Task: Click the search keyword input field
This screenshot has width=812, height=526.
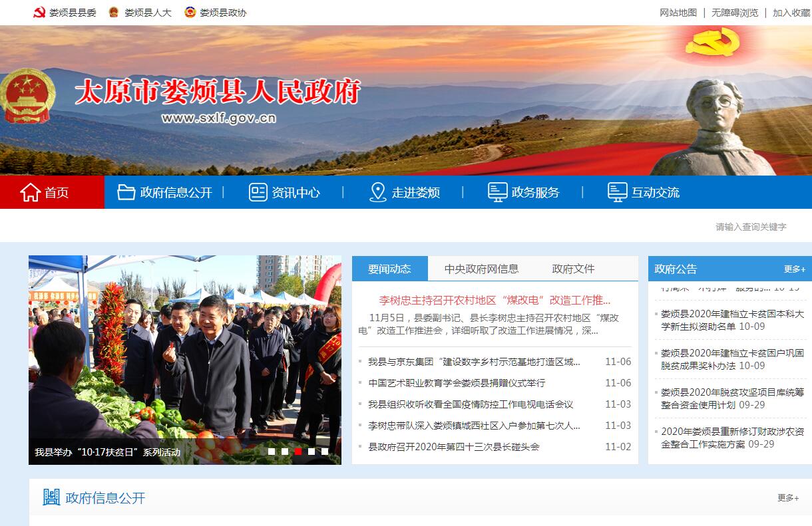Action: click(750, 227)
